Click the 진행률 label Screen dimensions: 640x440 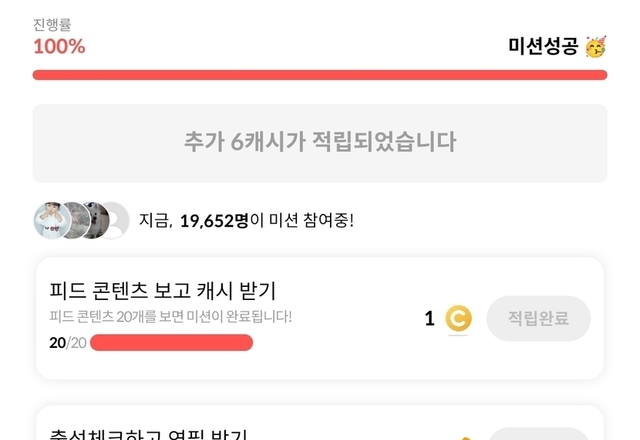pos(52,24)
